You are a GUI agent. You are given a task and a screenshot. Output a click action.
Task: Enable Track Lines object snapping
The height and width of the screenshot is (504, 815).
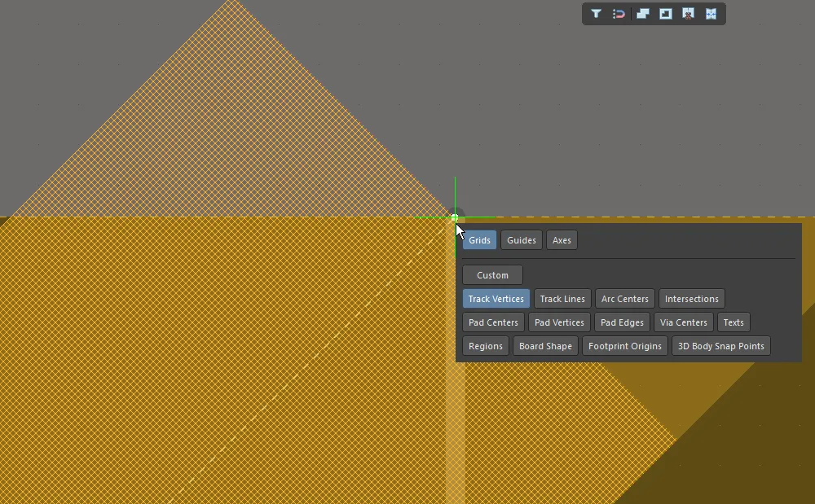562,299
